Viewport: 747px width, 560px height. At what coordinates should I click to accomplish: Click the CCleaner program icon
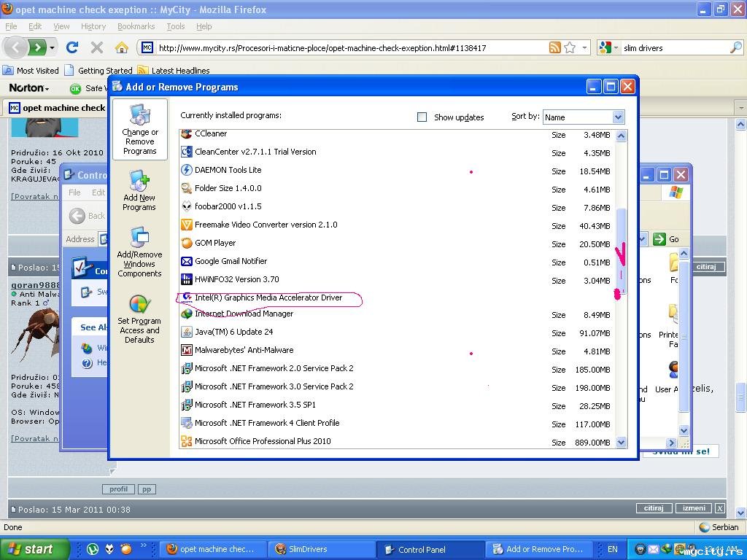click(187, 134)
